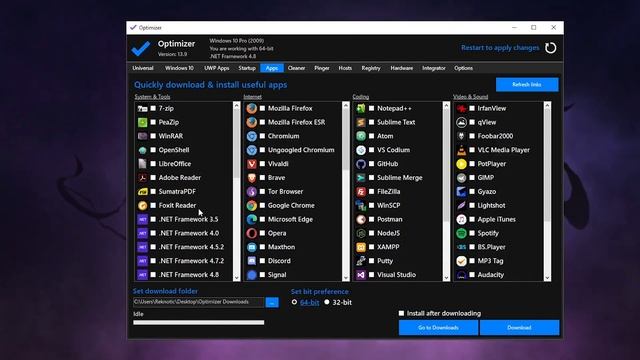The height and width of the screenshot is (360, 640).
Task: Click the download folder path field
Action: click(198, 302)
